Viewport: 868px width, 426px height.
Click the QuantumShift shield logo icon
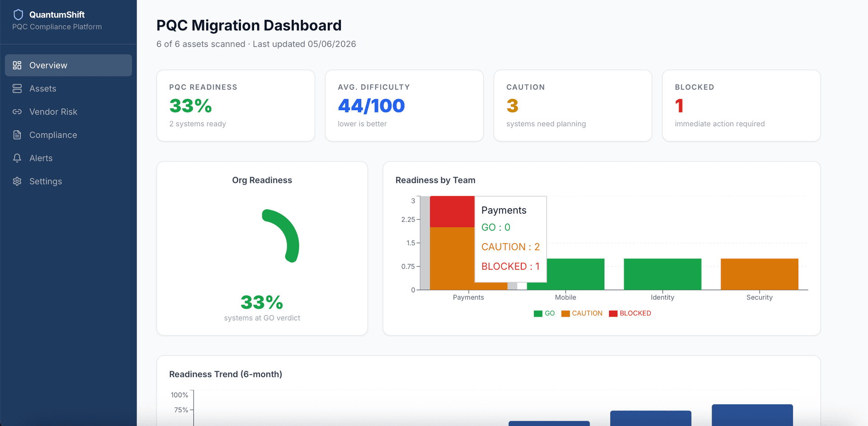click(18, 14)
